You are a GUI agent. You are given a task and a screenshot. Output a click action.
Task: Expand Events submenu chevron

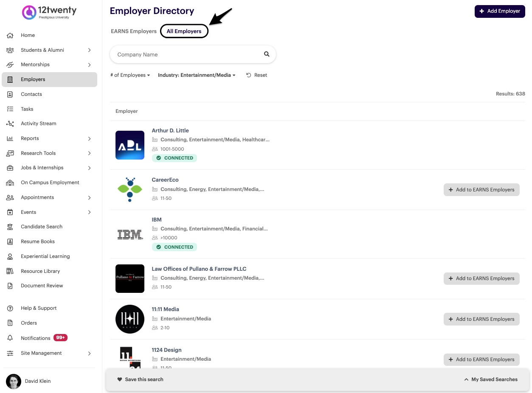(89, 212)
